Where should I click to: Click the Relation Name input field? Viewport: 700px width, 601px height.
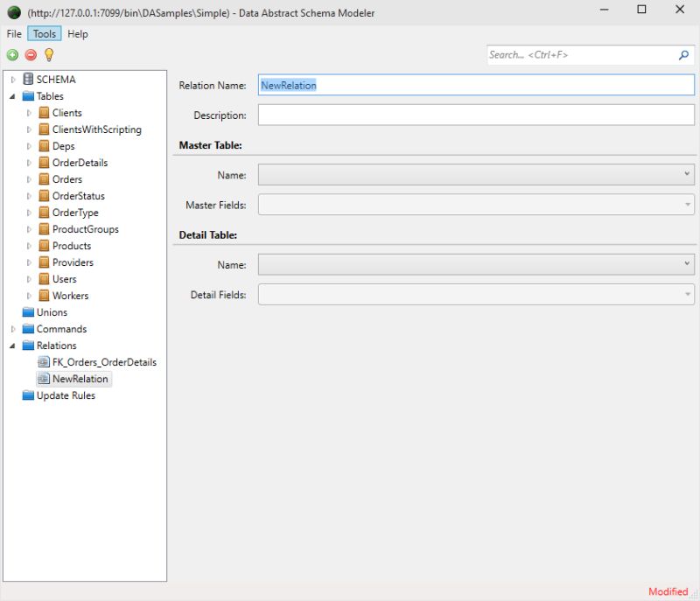[476, 85]
